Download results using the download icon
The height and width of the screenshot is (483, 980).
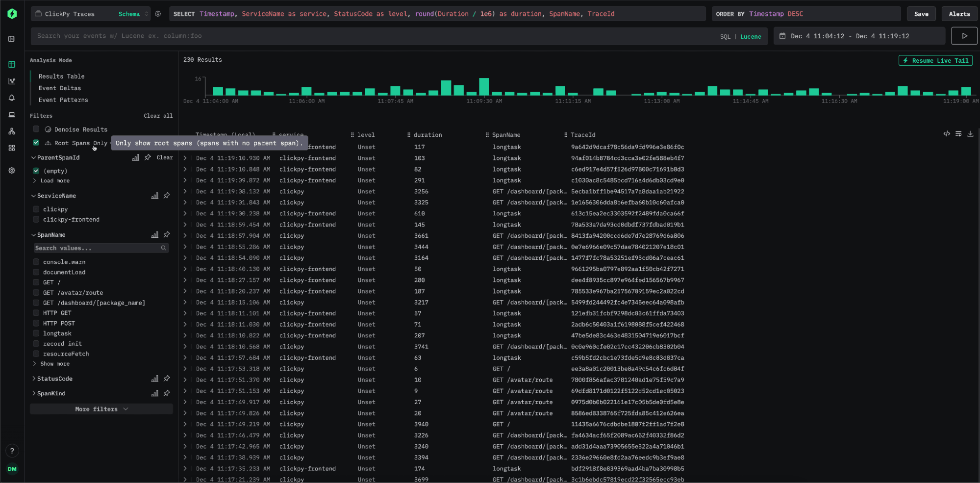pos(970,134)
